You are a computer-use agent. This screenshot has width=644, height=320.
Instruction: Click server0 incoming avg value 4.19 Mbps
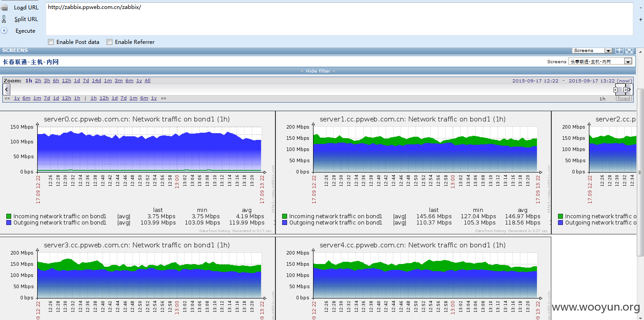click(x=250, y=216)
